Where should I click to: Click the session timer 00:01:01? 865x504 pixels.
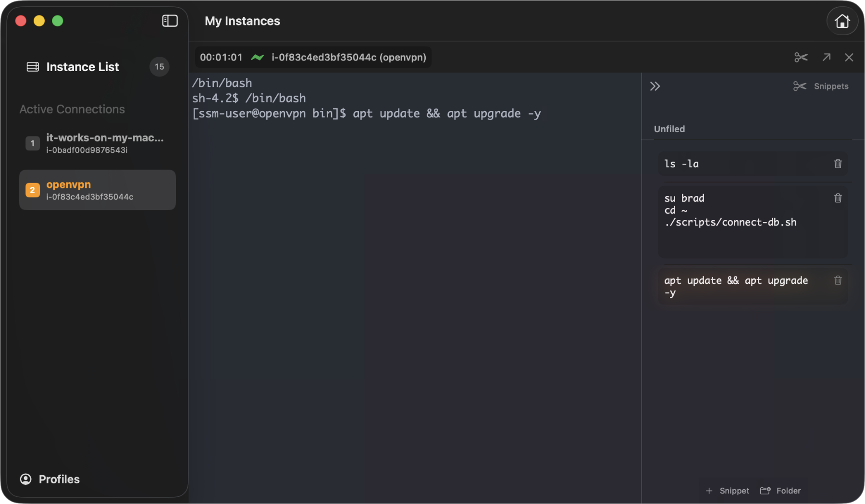(x=221, y=57)
